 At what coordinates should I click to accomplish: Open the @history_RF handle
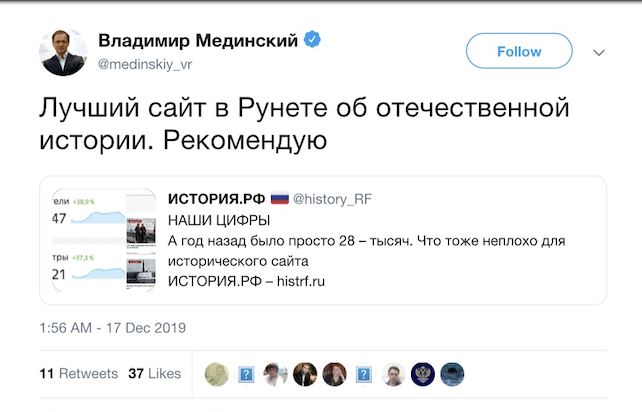(x=332, y=199)
